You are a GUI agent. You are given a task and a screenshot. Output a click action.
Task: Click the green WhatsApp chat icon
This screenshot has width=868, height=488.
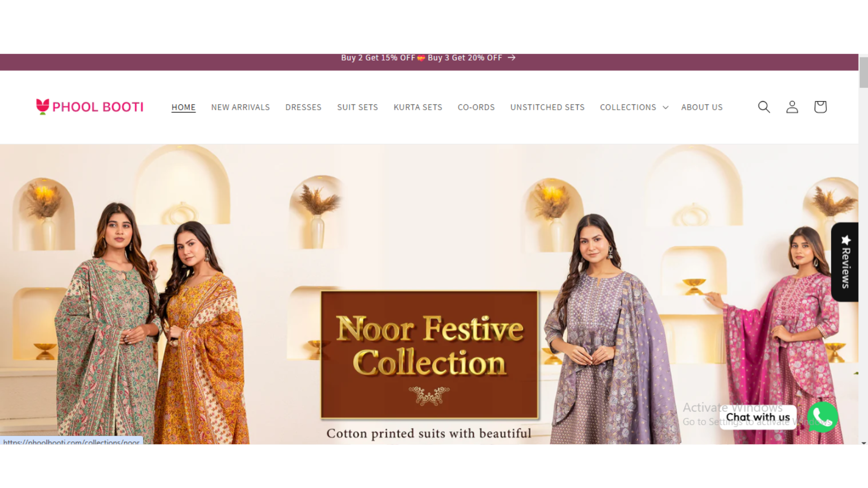(x=822, y=417)
